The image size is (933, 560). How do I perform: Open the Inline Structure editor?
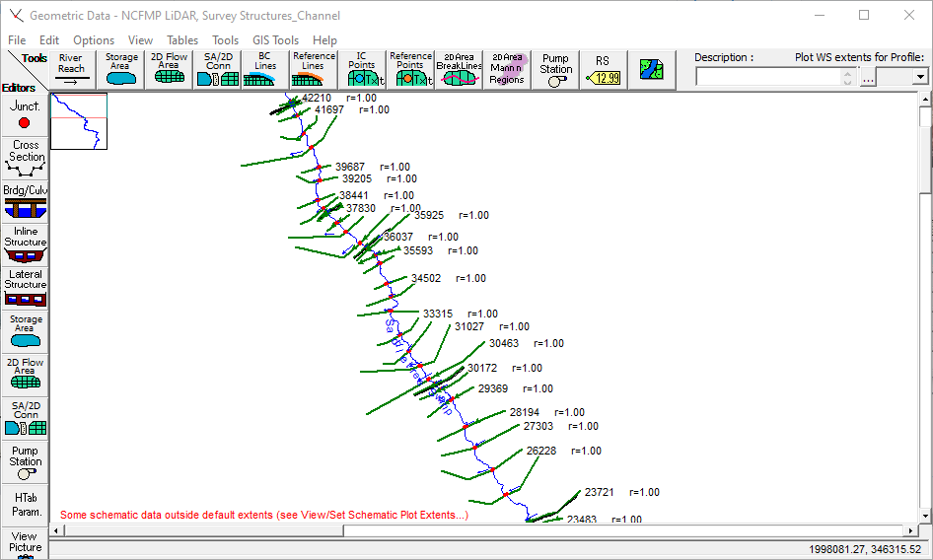[x=26, y=244]
